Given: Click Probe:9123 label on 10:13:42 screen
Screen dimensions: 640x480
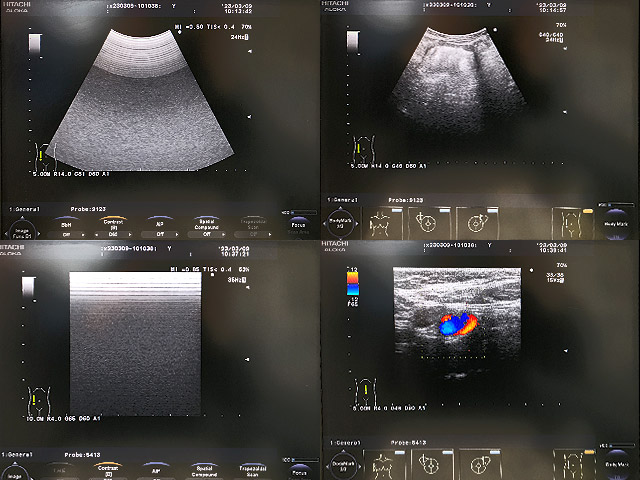Looking at the screenshot, I should pyautogui.click(x=88, y=209).
